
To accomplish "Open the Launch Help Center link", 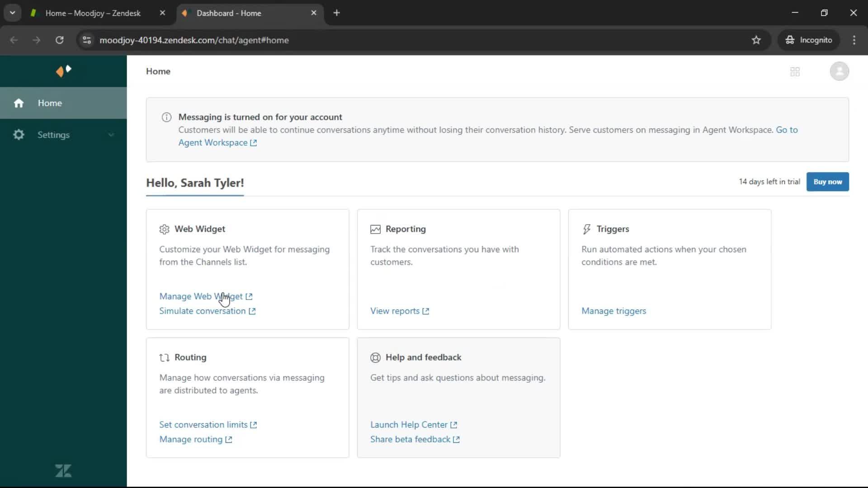I will [414, 425].
